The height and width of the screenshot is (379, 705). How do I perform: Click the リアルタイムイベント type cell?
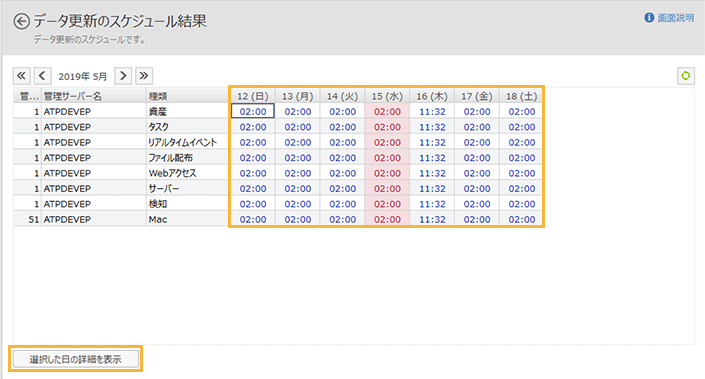tap(187, 142)
